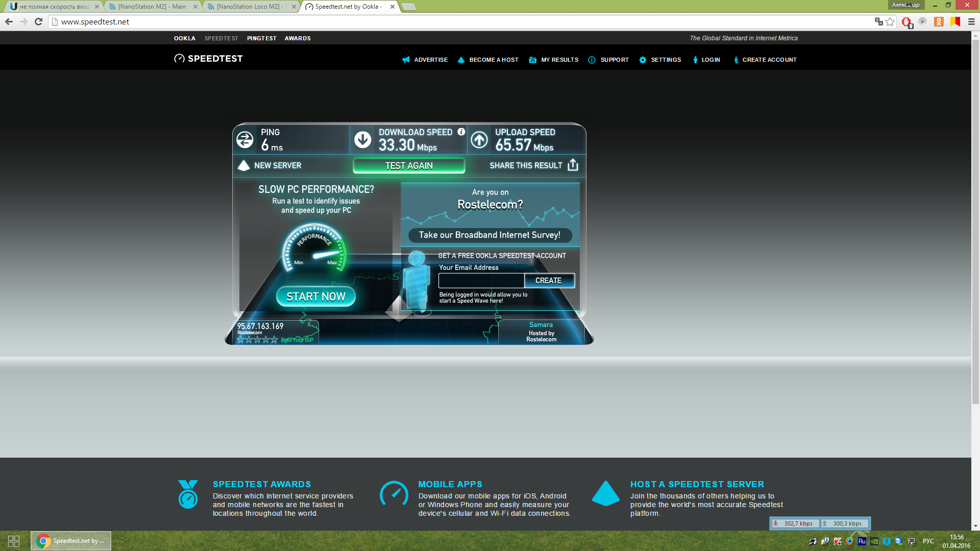Switch to NanoStation M2 Main tab
This screenshot has height=551, width=980.
pos(152,7)
